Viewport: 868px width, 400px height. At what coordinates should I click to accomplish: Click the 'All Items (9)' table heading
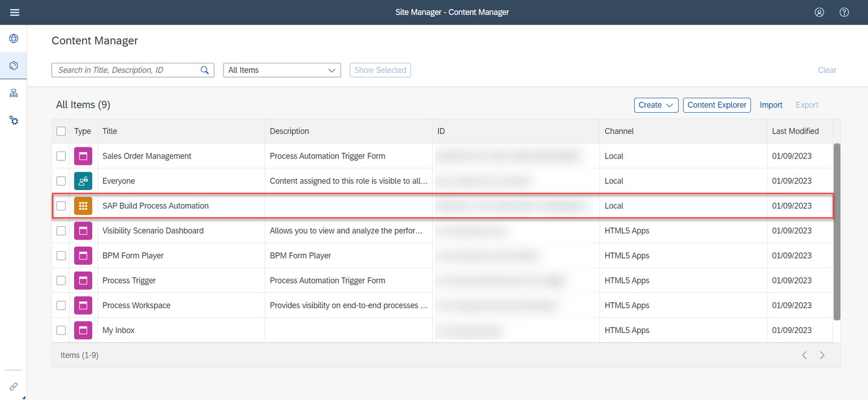[83, 105]
